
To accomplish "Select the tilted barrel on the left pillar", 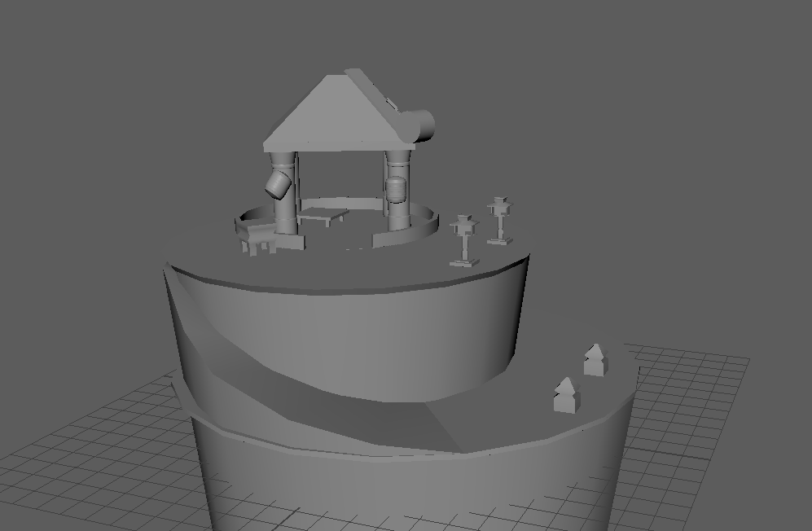I will pyautogui.click(x=279, y=185).
